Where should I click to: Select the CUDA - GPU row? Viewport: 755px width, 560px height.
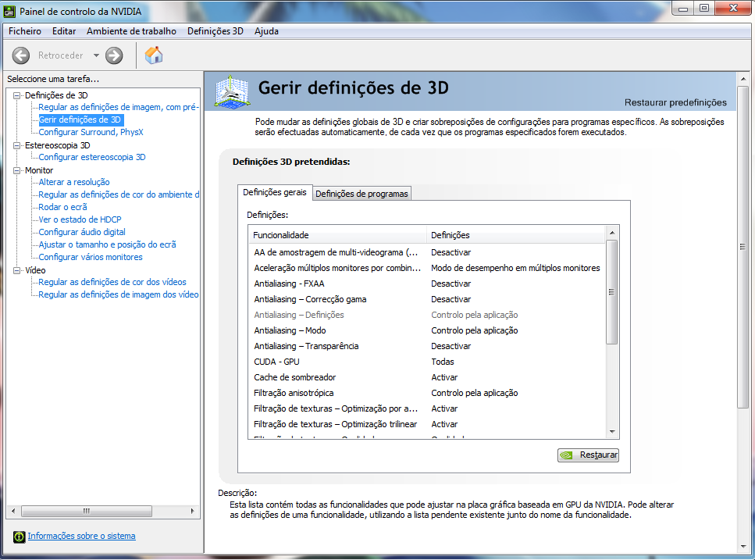[x=426, y=362]
